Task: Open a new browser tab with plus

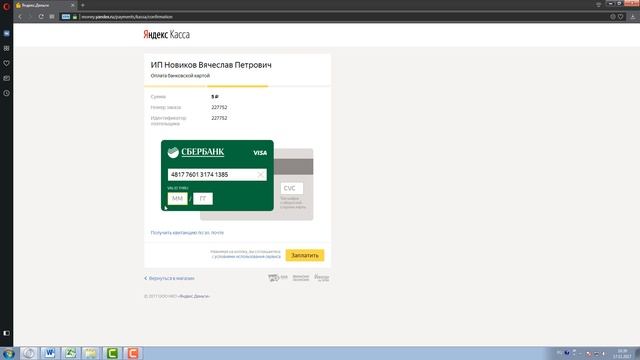Action: [82, 5]
